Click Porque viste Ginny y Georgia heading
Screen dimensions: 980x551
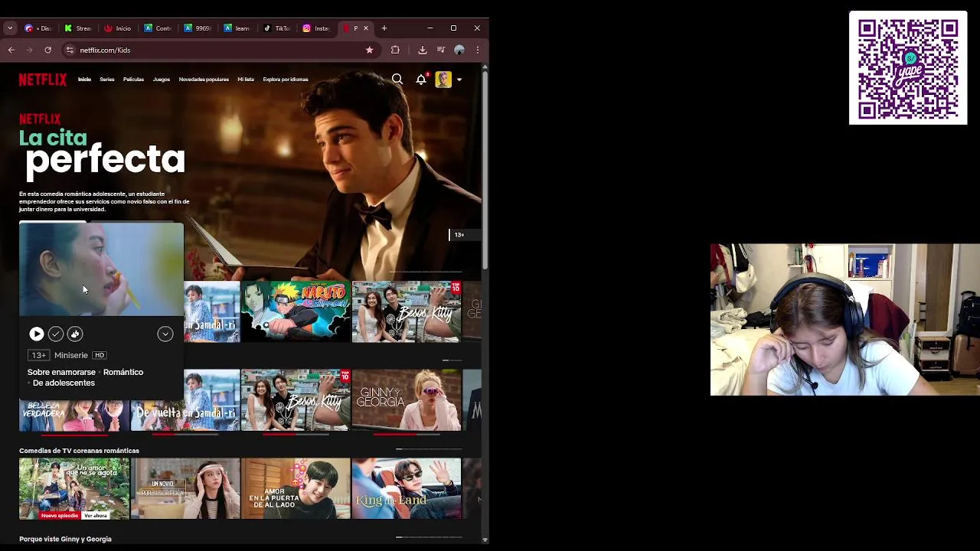[65, 540]
